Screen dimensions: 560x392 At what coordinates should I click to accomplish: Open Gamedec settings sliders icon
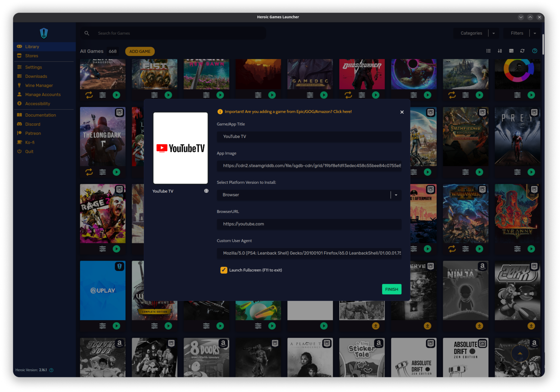(310, 95)
